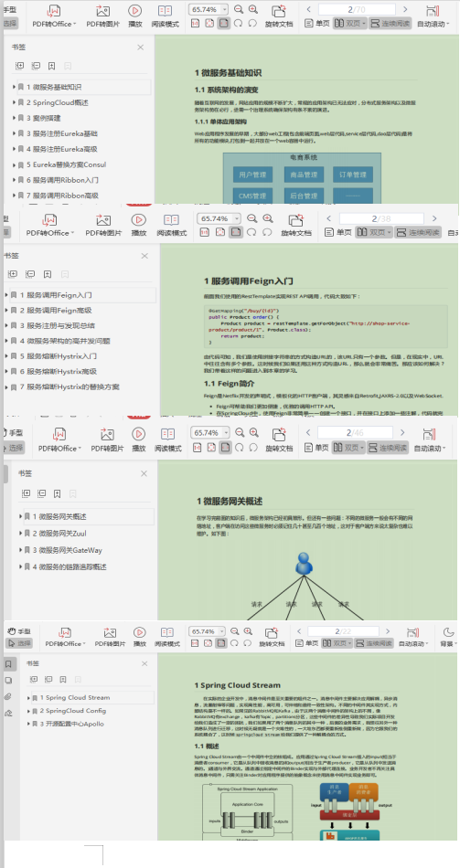Click the 2/70 page number field
This screenshot has width=460, height=868.
tap(357, 9)
